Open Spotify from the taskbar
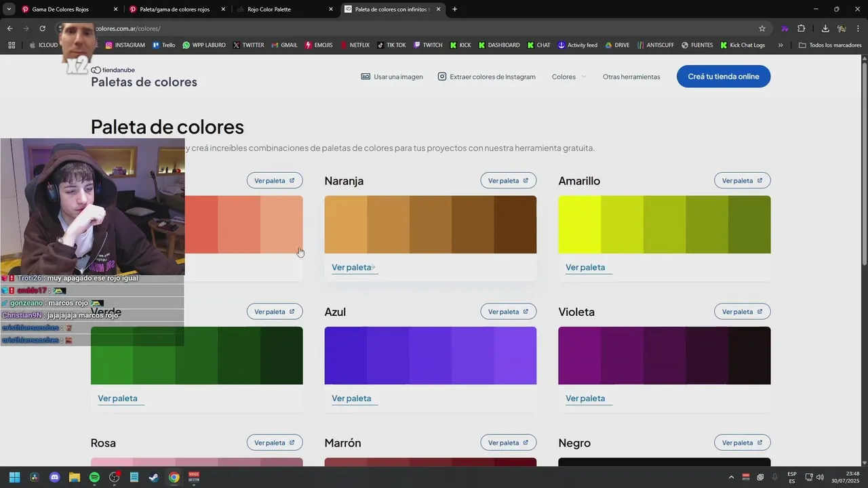This screenshot has width=868, height=488. click(x=94, y=477)
